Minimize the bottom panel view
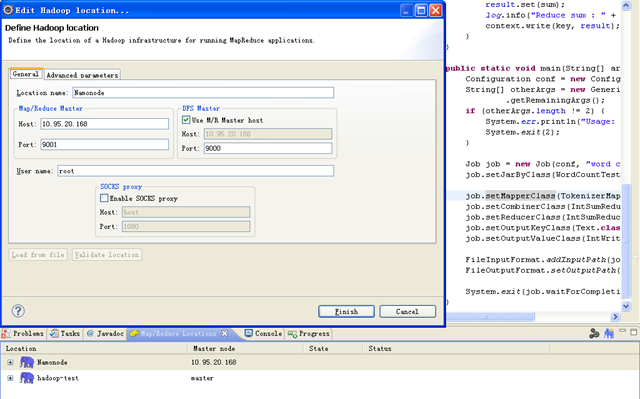This screenshot has height=399, width=640. coord(622,331)
